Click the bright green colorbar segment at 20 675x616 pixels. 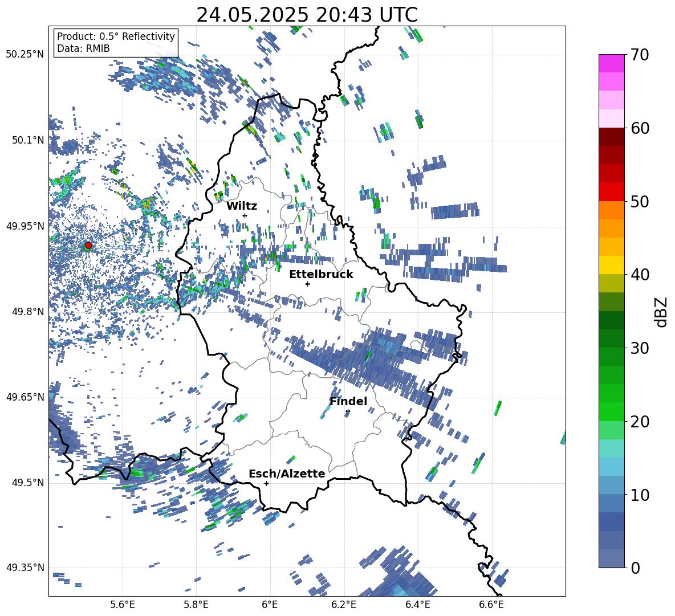click(x=612, y=411)
